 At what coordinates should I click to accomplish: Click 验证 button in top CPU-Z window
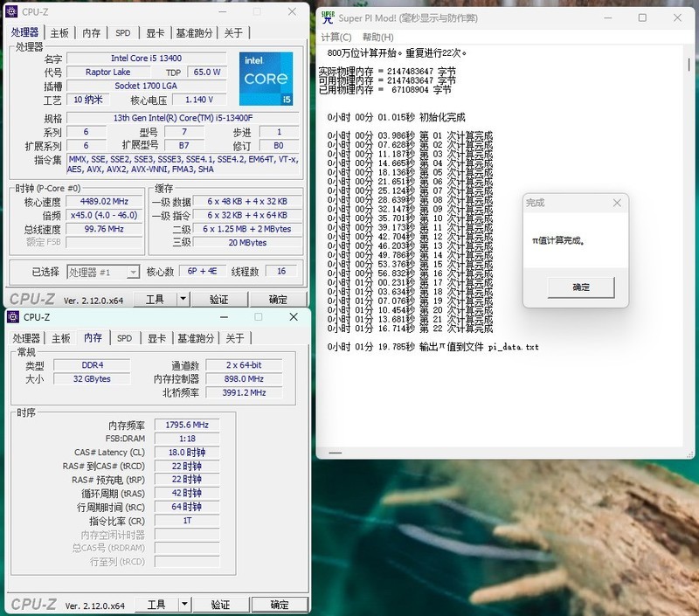[219, 300]
